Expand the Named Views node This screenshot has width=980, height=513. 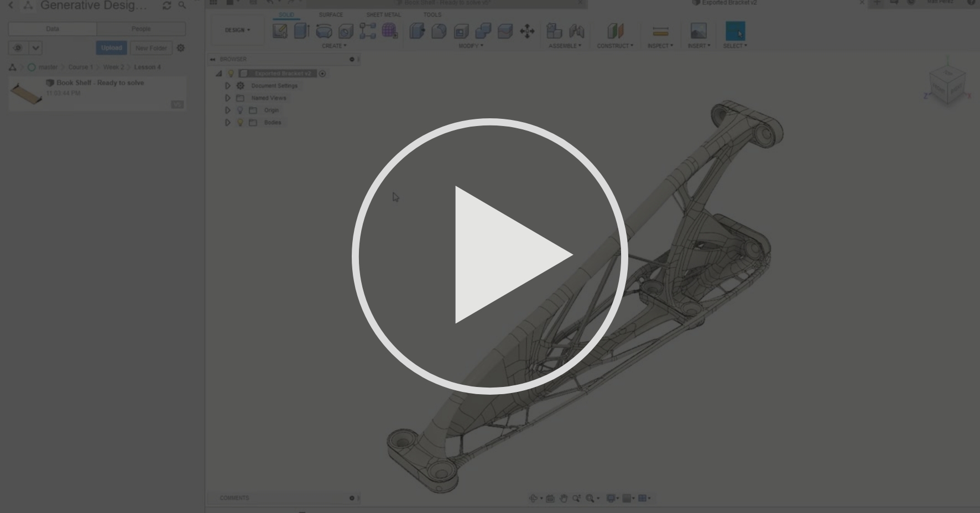pos(227,98)
